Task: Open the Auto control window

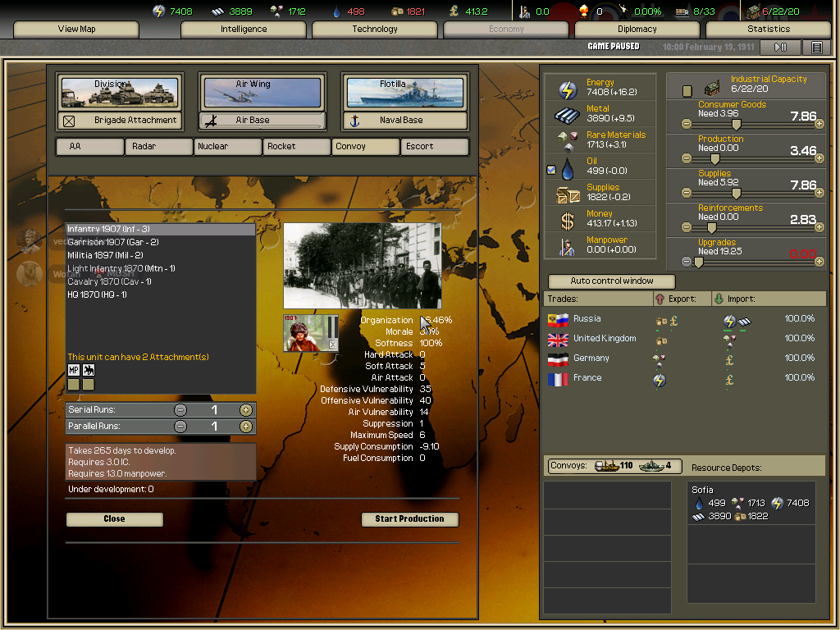Action: coord(612,281)
